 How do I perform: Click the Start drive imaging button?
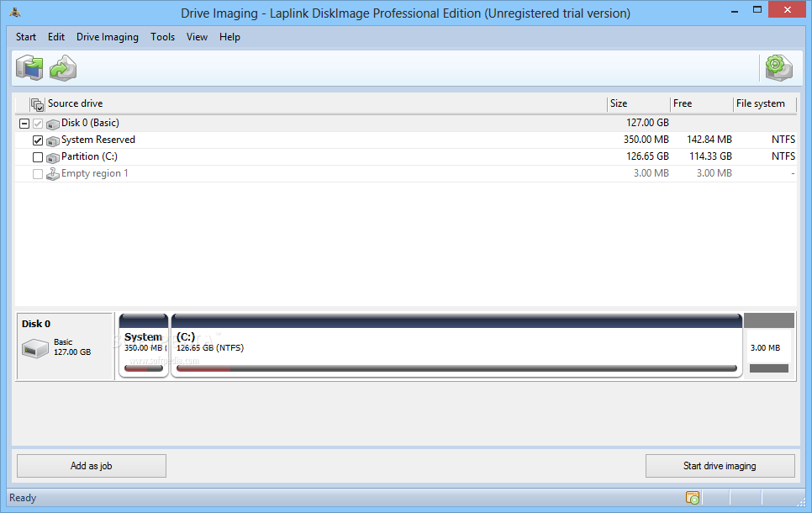pos(720,466)
